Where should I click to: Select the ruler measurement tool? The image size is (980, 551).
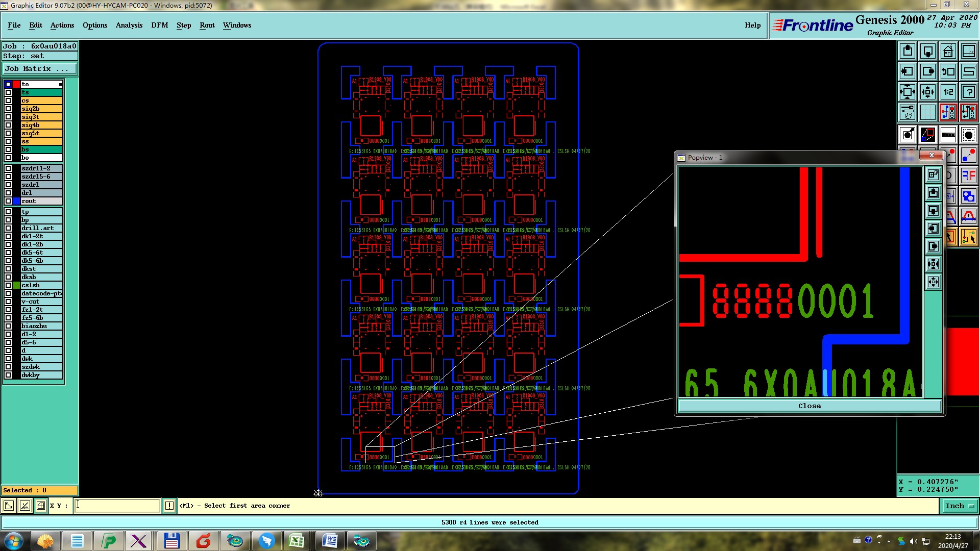948,135
